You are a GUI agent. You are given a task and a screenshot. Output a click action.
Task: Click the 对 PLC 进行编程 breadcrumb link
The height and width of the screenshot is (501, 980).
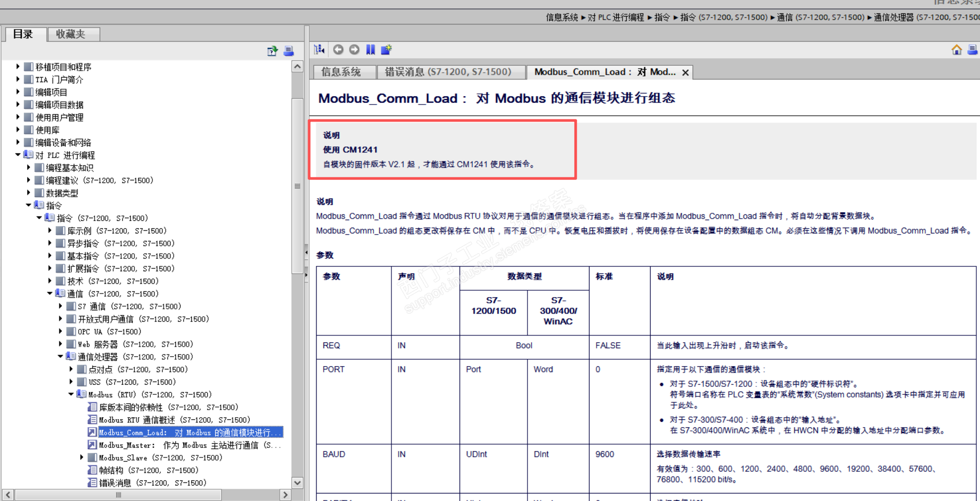point(616,18)
